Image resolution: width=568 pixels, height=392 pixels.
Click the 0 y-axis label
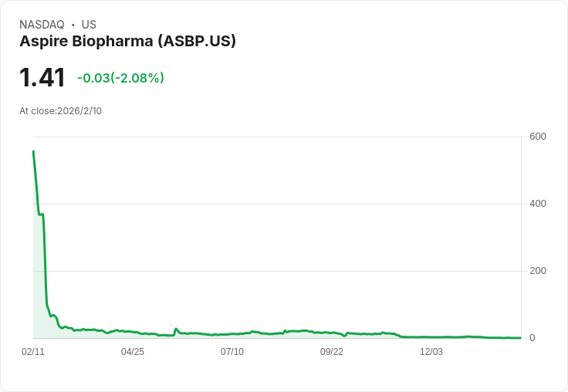click(x=532, y=338)
